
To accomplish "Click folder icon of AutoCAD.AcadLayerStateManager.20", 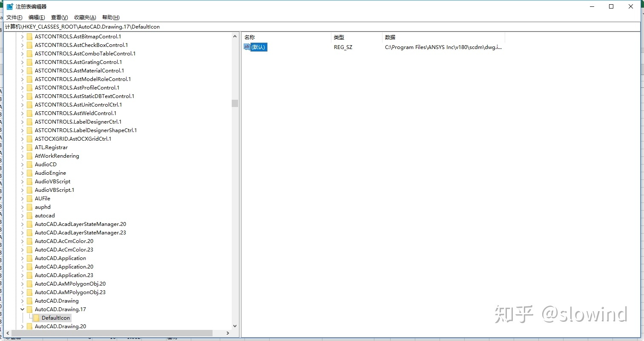I will click(x=29, y=224).
